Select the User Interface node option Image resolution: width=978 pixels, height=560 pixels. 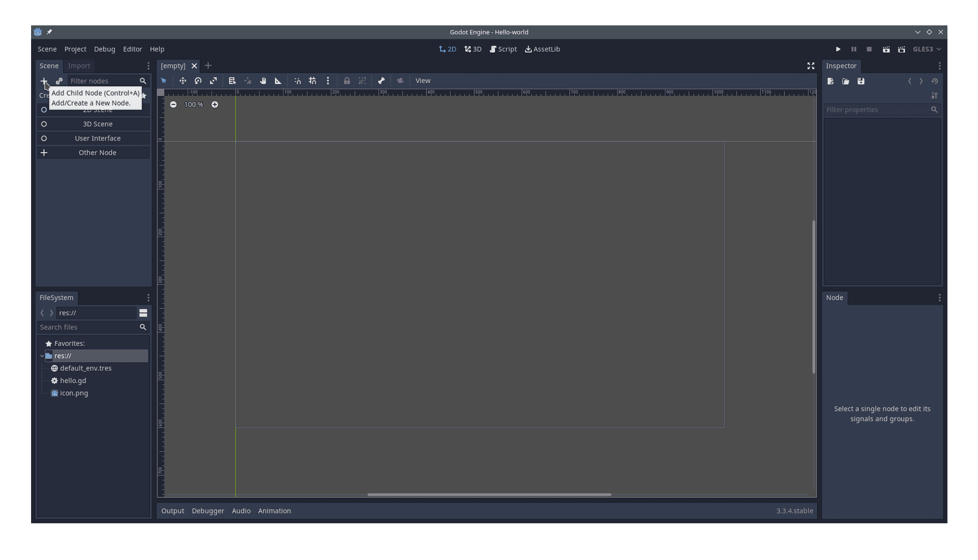coord(97,137)
